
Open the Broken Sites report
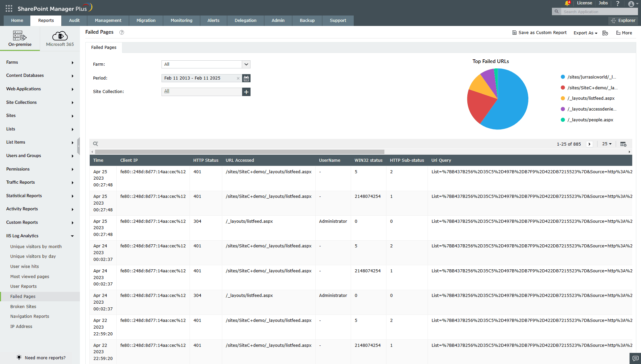[x=23, y=307]
